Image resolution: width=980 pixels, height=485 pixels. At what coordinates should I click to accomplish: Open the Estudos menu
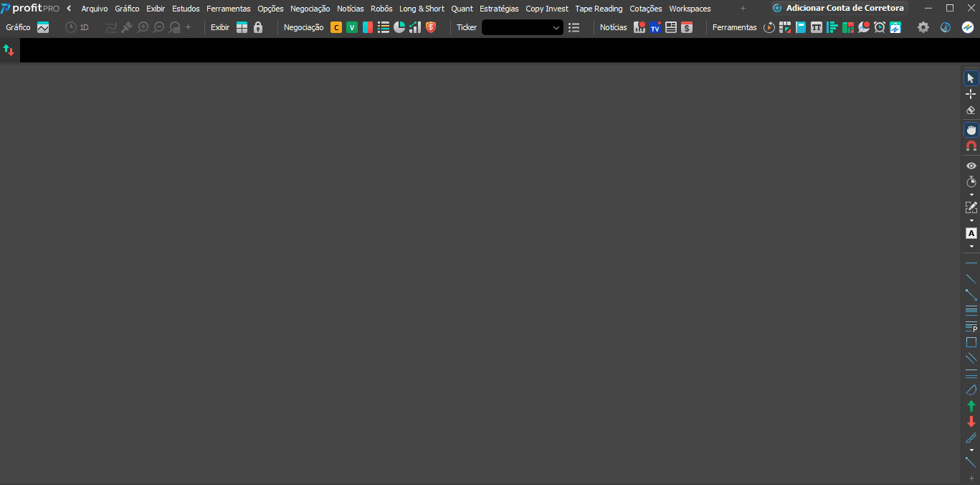tap(186, 9)
